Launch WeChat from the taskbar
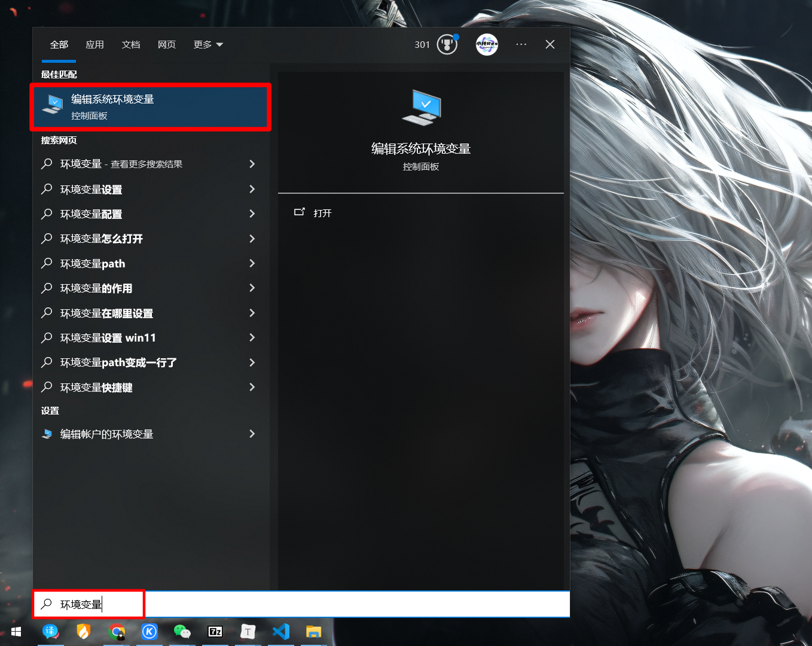Screen dimensions: 812x646 pos(182,632)
